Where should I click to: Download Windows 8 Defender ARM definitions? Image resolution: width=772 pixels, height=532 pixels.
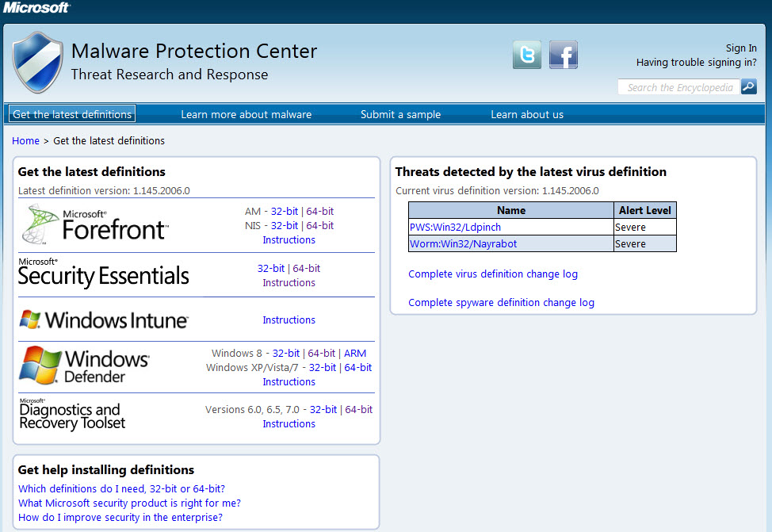(355, 353)
